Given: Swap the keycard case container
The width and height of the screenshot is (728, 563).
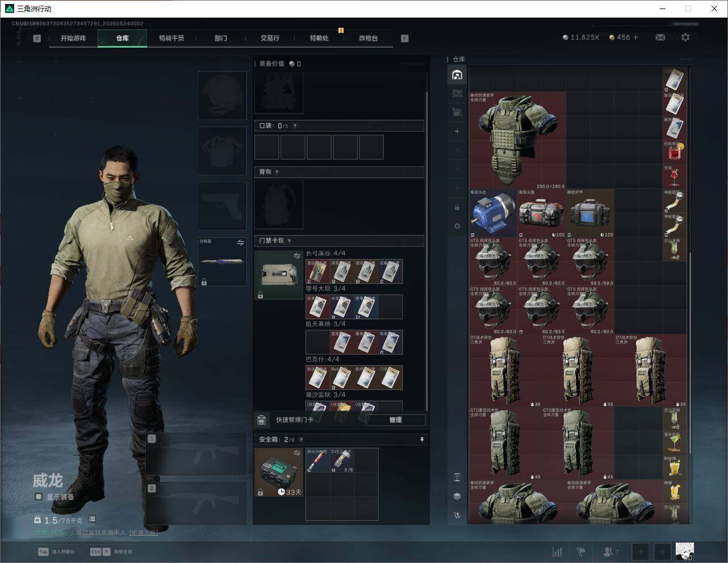Looking at the screenshot, I should tap(297, 256).
